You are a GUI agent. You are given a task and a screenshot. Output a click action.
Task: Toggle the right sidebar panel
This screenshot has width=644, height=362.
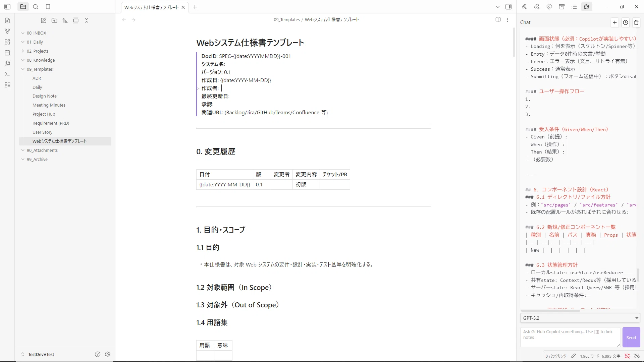point(508,7)
